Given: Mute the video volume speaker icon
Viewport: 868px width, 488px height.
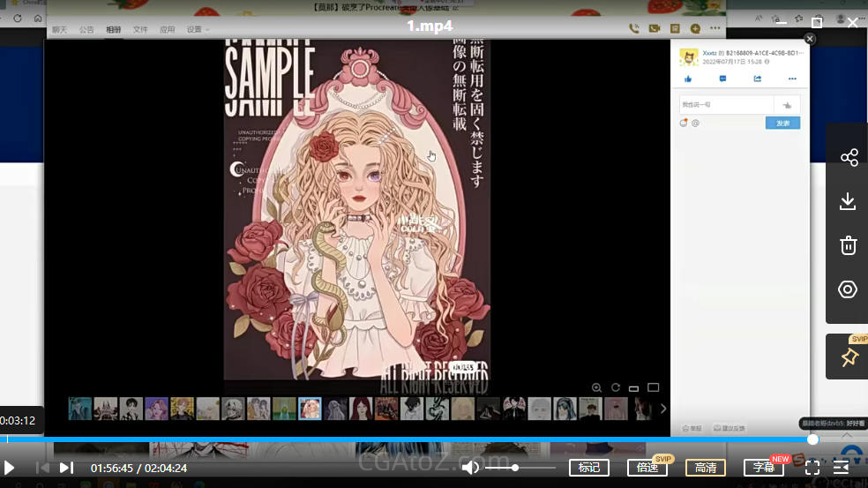Looking at the screenshot, I should click(471, 468).
